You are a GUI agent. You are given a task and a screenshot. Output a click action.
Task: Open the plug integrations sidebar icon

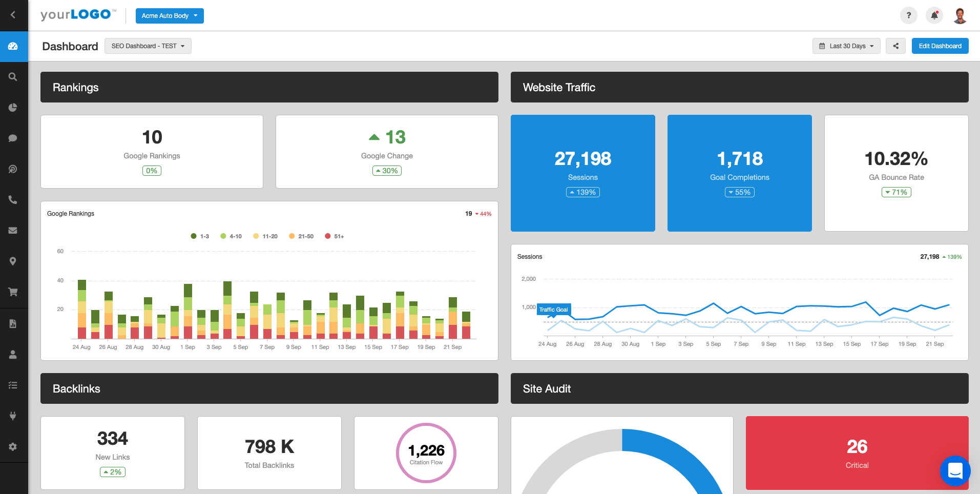tap(13, 416)
